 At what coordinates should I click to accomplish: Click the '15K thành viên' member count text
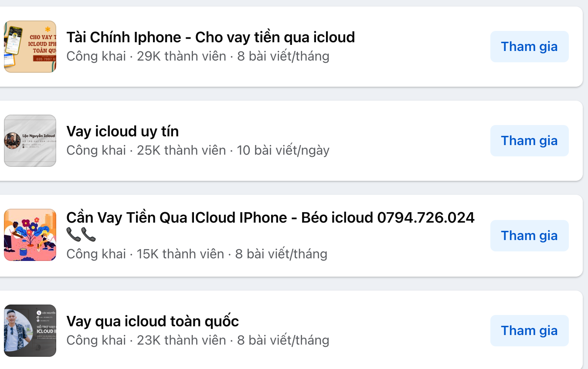tap(180, 254)
